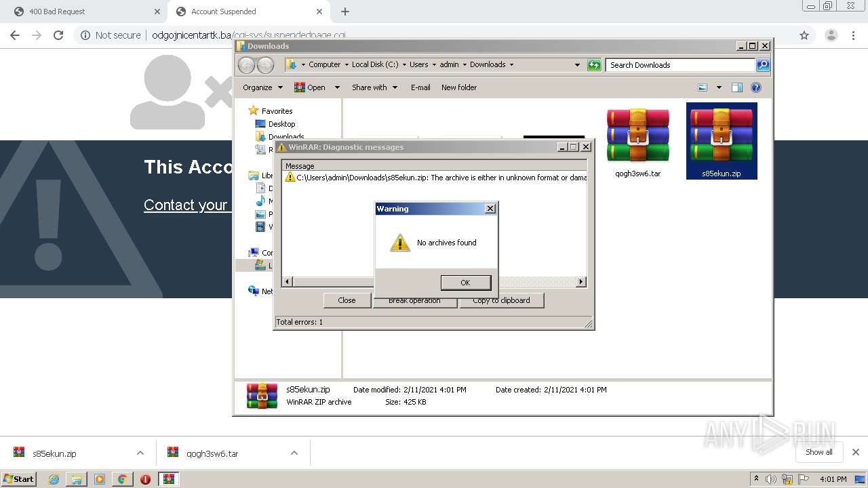Click the Message column header
The width and height of the screenshot is (868, 488).
pos(434,166)
